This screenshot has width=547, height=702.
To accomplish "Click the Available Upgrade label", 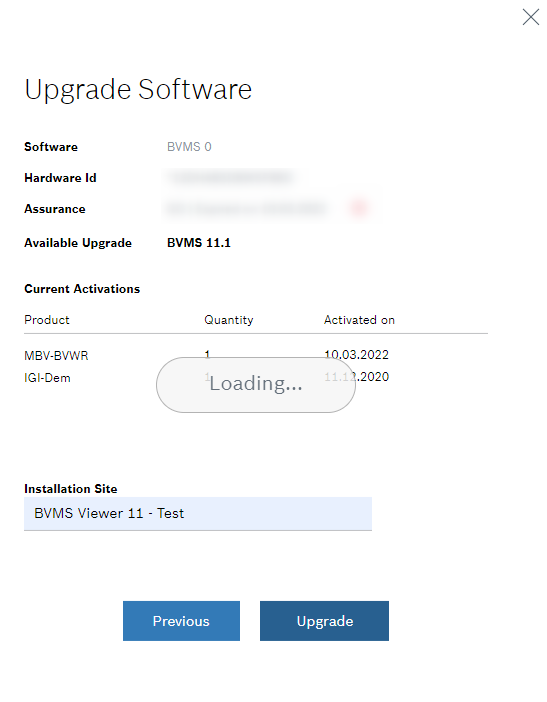I will tap(78, 243).
